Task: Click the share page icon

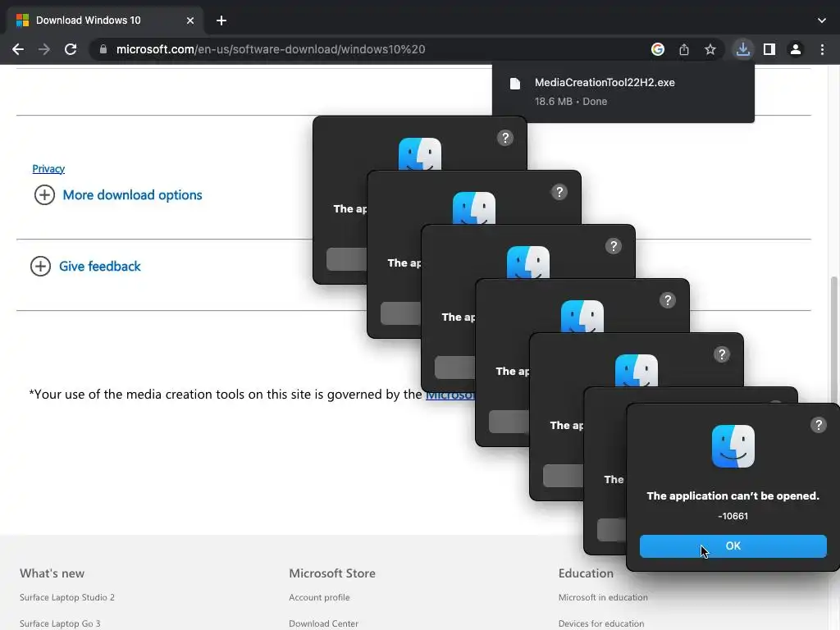Action: click(x=684, y=49)
